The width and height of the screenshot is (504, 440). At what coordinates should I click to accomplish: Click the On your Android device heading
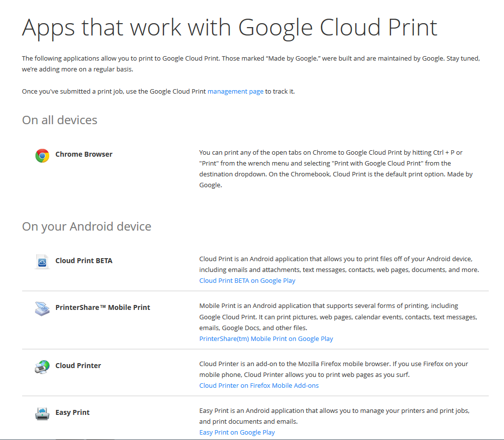(x=87, y=226)
